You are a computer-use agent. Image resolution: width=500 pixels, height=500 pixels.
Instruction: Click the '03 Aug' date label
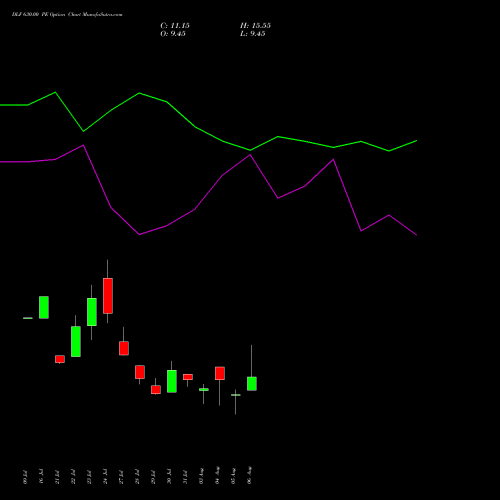[201, 476]
